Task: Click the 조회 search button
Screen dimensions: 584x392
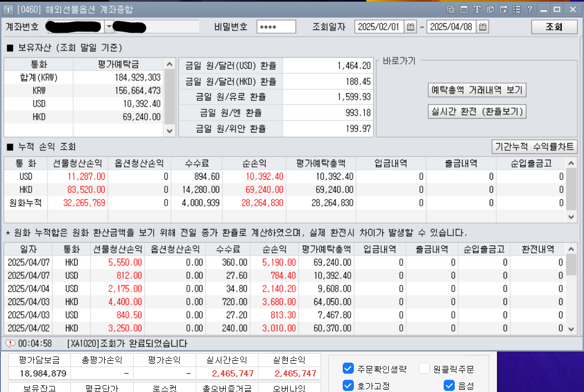Action: coord(554,27)
